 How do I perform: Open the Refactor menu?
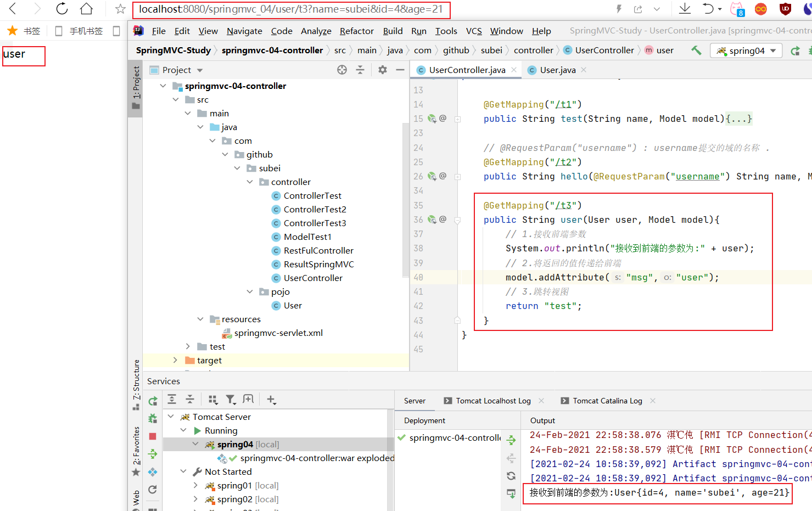tap(356, 31)
